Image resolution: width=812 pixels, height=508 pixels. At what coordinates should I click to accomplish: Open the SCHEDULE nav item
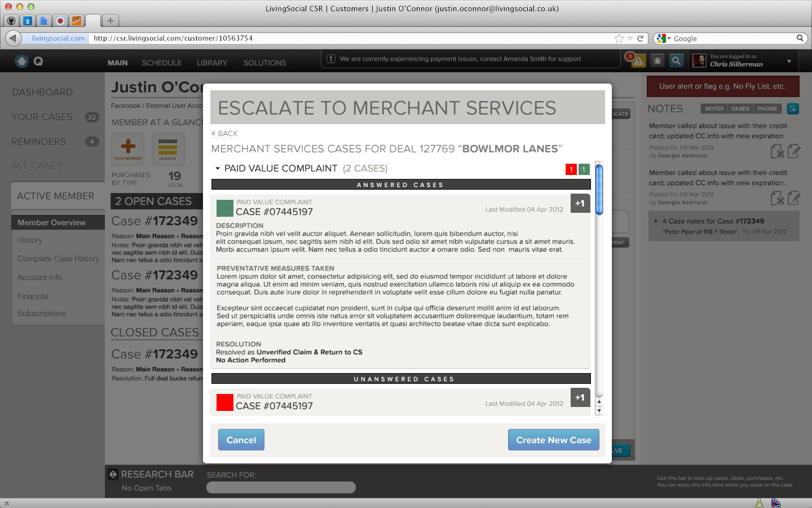(162, 63)
